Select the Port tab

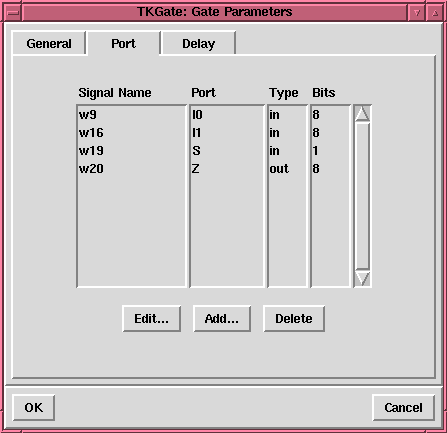(123, 43)
